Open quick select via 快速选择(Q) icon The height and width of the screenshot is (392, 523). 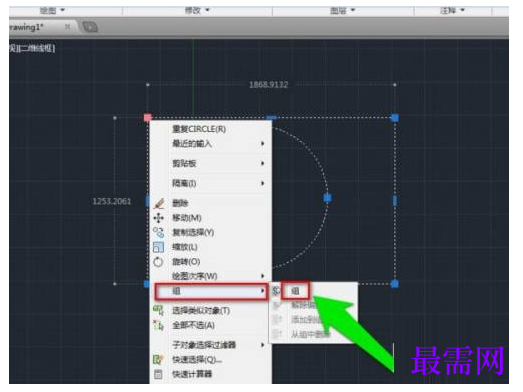[158, 359]
